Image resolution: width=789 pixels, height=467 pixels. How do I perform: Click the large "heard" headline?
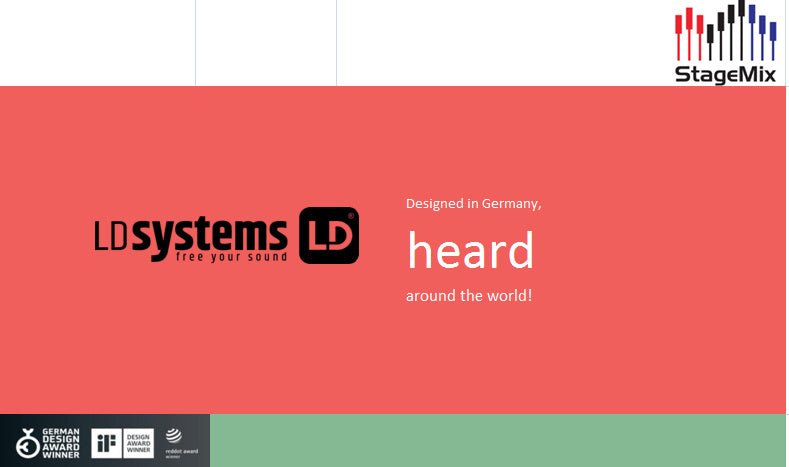pyautogui.click(x=470, y=250)
